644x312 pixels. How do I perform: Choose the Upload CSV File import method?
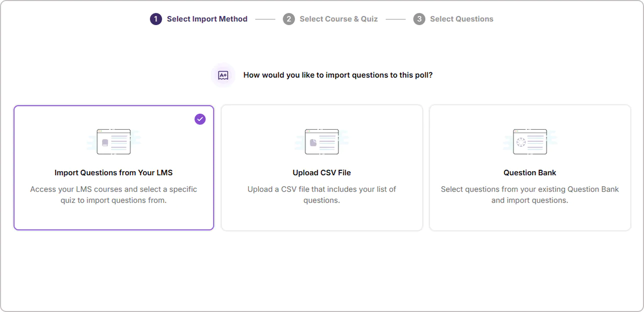point(321,167)
